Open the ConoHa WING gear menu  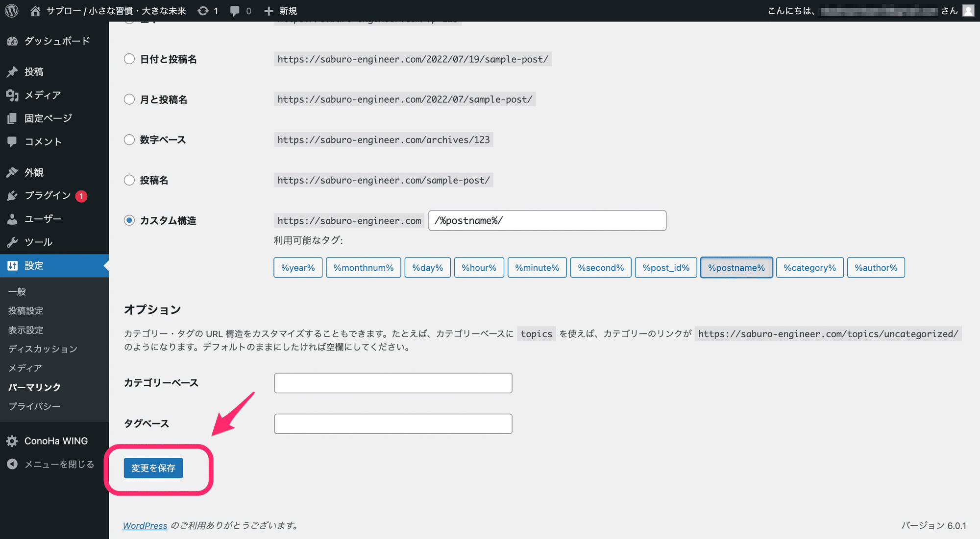[x=12, y=441]
